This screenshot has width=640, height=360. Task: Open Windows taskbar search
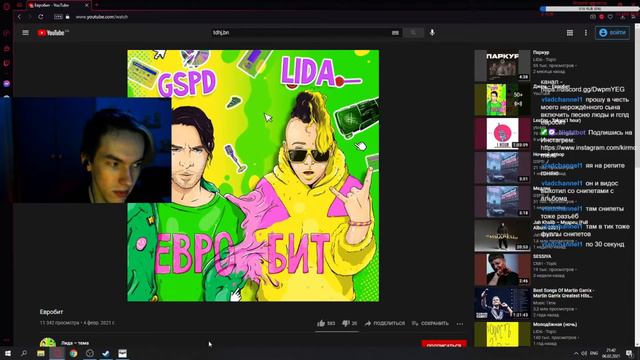[x=24, y=353]
